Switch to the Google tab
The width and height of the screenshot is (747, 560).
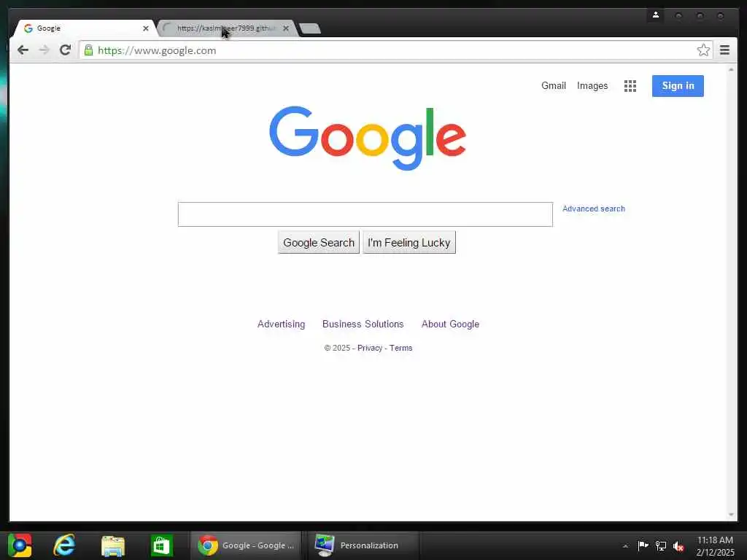[83, 28]
